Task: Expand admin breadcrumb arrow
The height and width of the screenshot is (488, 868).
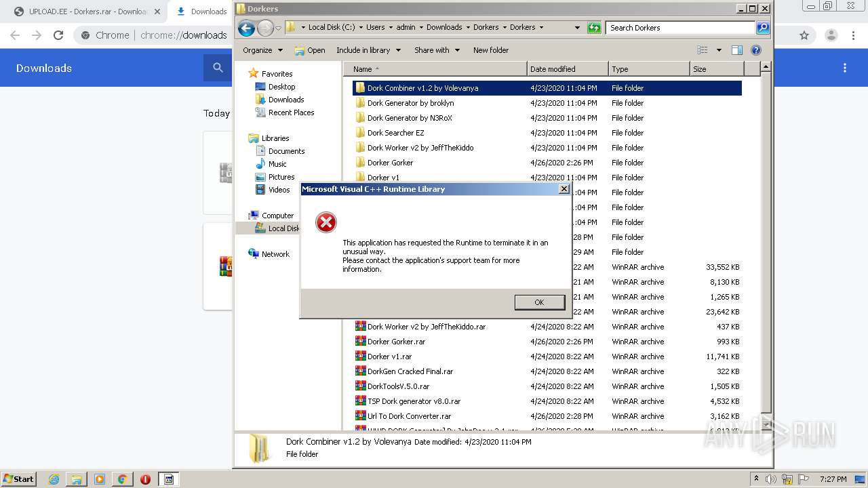Action: (x=421, y=28)
